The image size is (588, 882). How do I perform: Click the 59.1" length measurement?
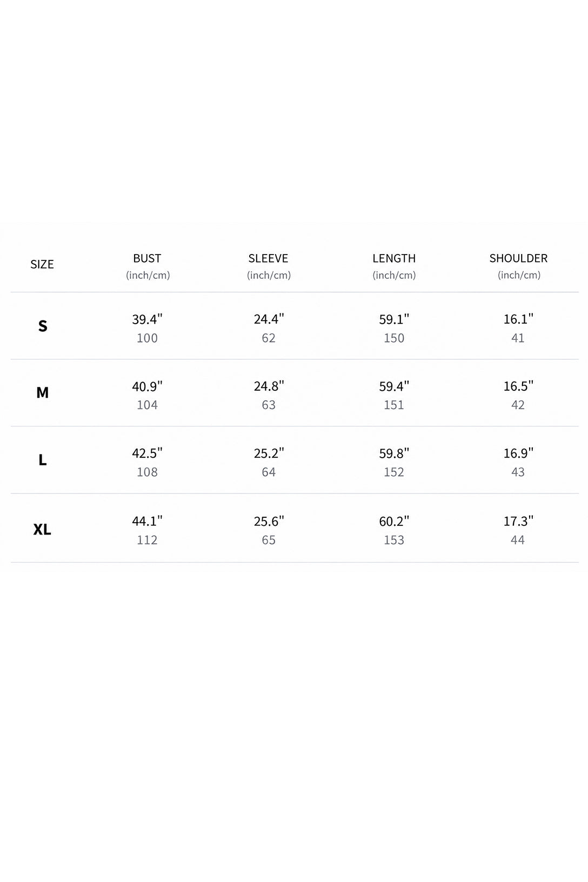click(x=394, y=319)
